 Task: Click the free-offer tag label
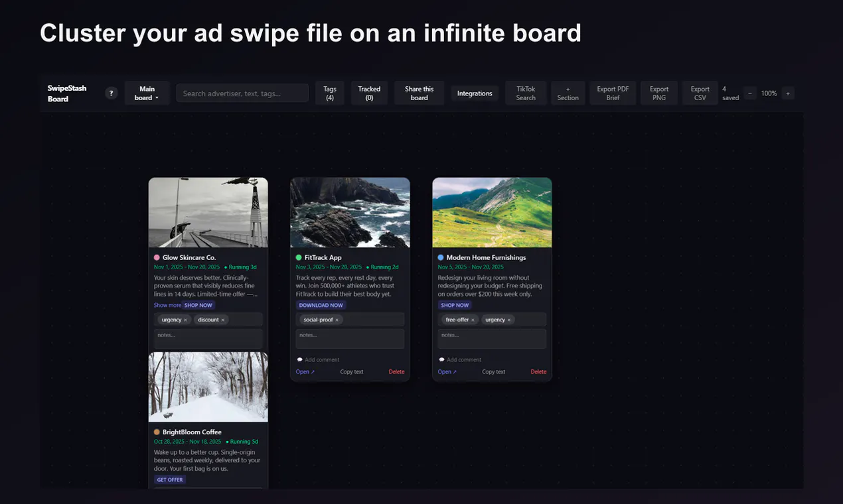click(x=457, y=320)
